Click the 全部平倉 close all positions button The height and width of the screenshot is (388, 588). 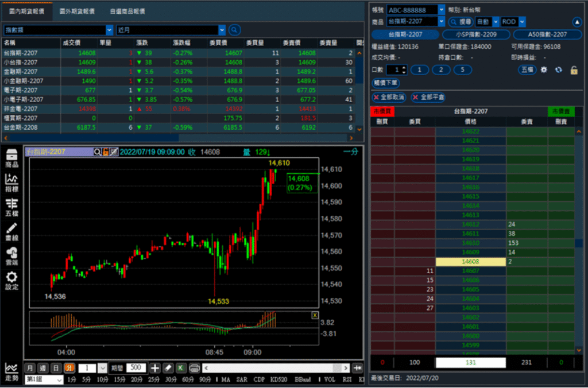click(428, 97)
